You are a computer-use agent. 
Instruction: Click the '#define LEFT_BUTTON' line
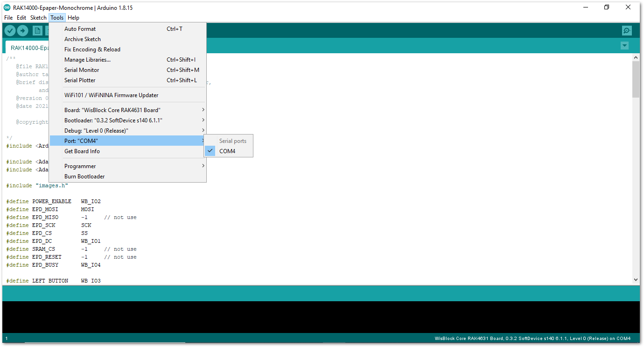(53, 281)
